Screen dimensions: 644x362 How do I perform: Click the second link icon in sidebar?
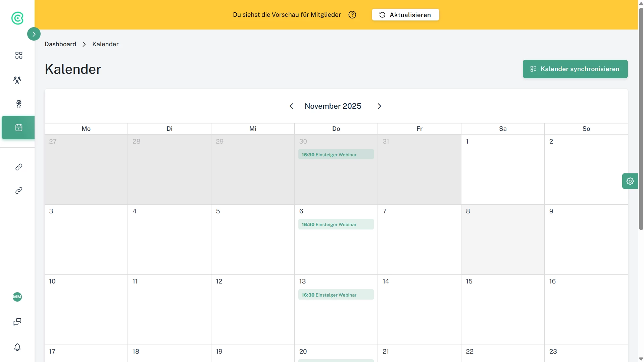[x=18, y=190]
